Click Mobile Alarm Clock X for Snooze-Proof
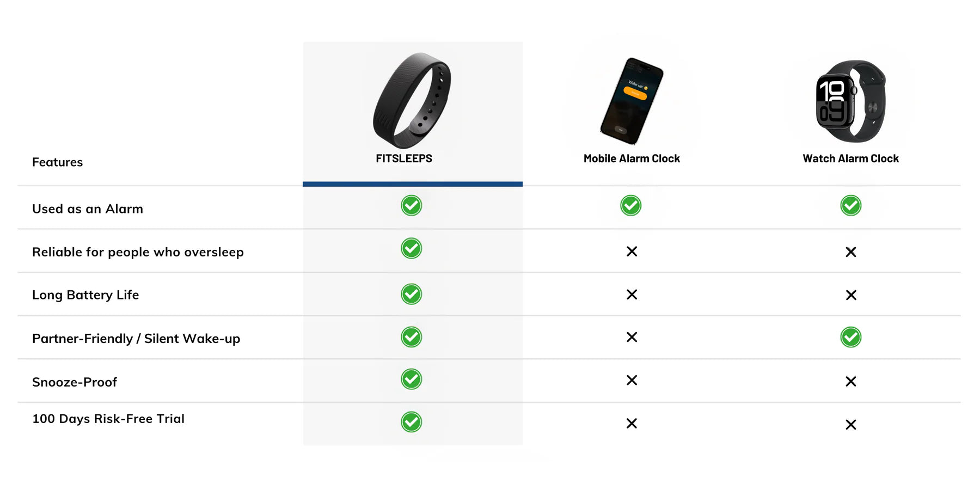Screen dimensions: 980x490 click(x=632, y=380)
